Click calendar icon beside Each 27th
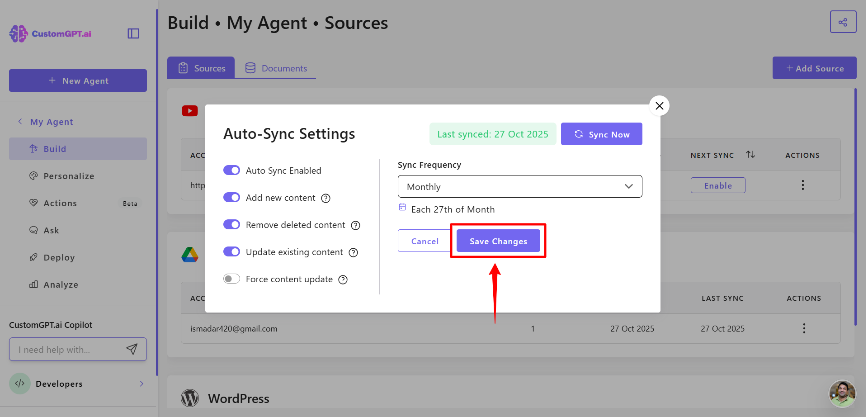This screenshot has height=417, width=868. [x=402, y=207]
